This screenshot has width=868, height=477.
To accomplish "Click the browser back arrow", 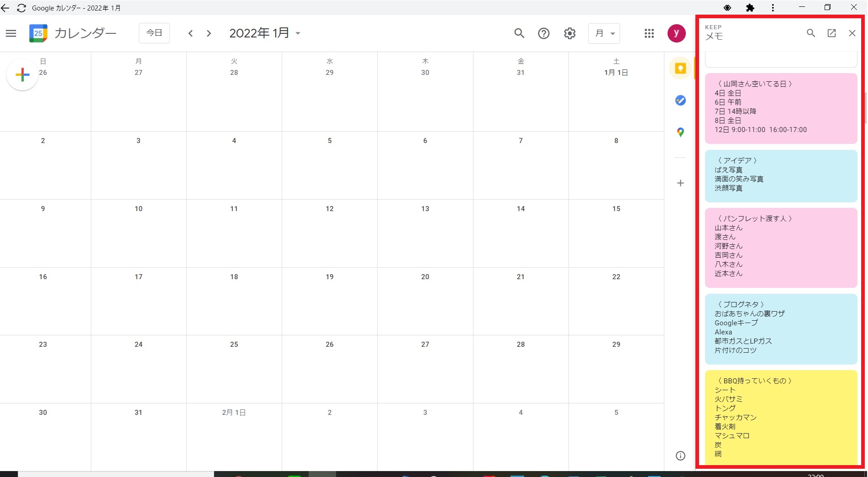I will pyautogui.click(x=5, y=8).
